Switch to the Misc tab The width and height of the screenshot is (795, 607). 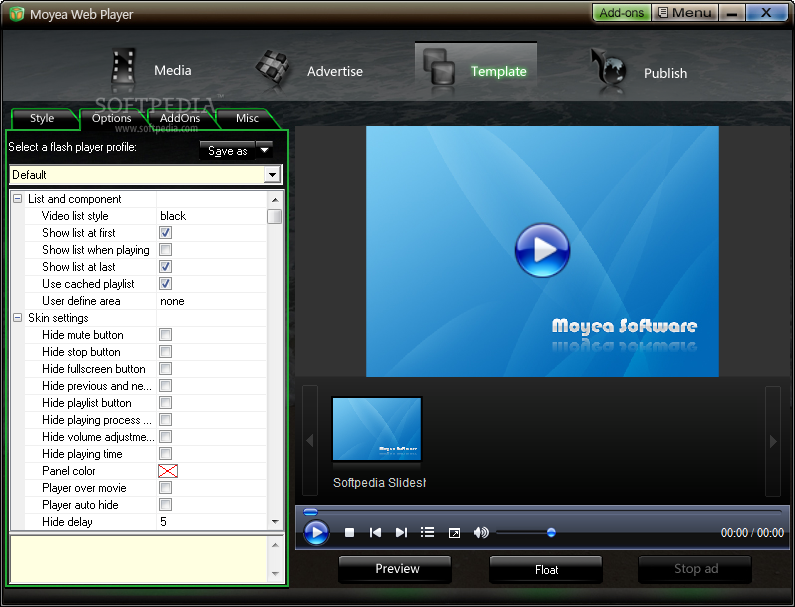[x=247, y=118]
